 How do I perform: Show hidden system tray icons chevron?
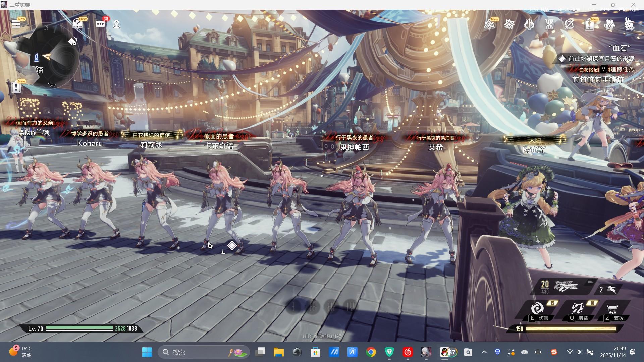(x=484, y=352)
